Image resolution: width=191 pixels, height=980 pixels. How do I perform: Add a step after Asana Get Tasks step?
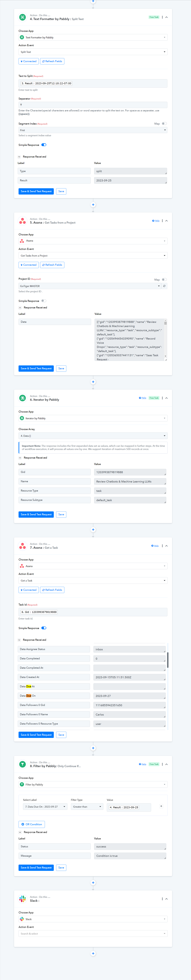pos(93,382)
